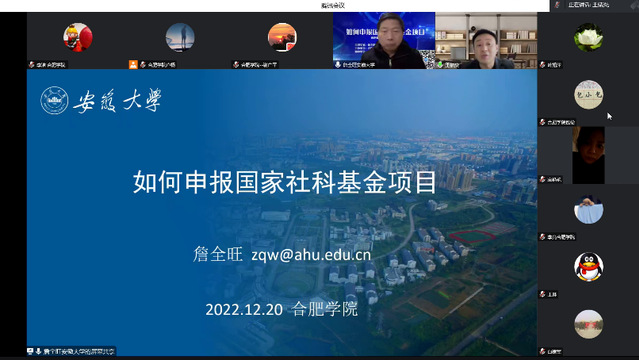Click the microphone icon on the blue-banner speaker's video
The width and height of the screenshot is (639, 360).
point(338,64)
